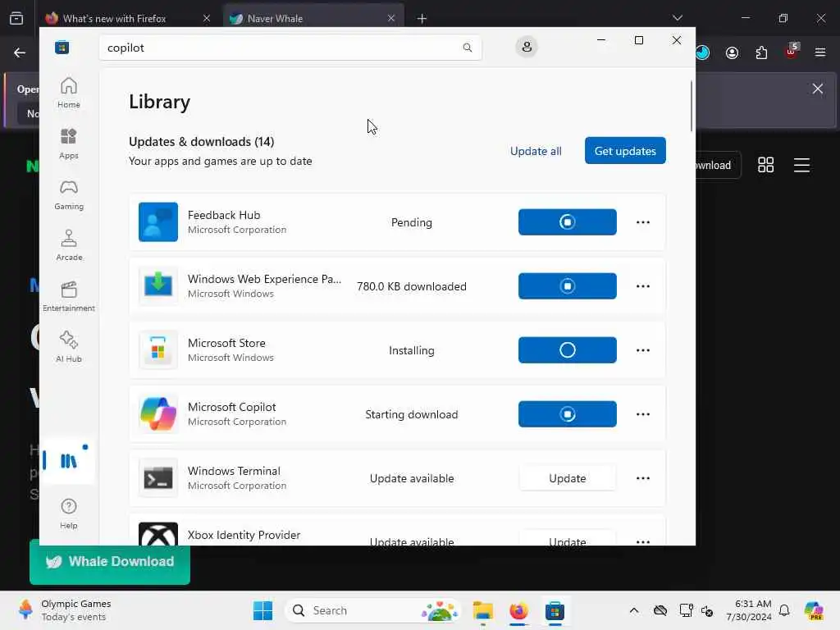The image size is (840, 630).
Task: Open Firefox View icon
Action: [x=16, y=18]
